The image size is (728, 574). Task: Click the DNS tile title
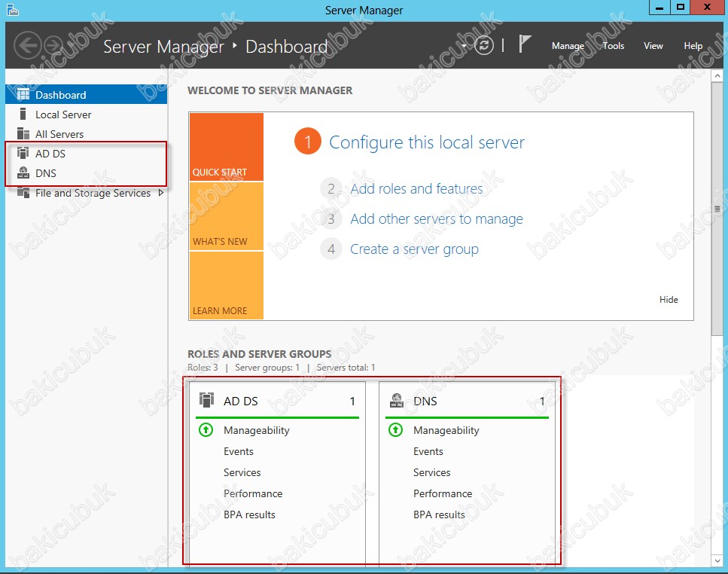[425, 401]
